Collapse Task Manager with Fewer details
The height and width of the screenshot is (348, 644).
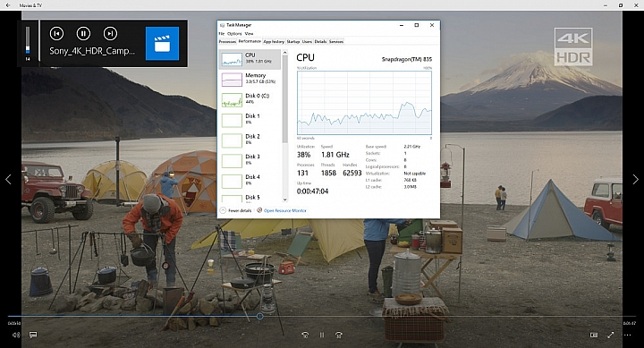click(236, 210)
